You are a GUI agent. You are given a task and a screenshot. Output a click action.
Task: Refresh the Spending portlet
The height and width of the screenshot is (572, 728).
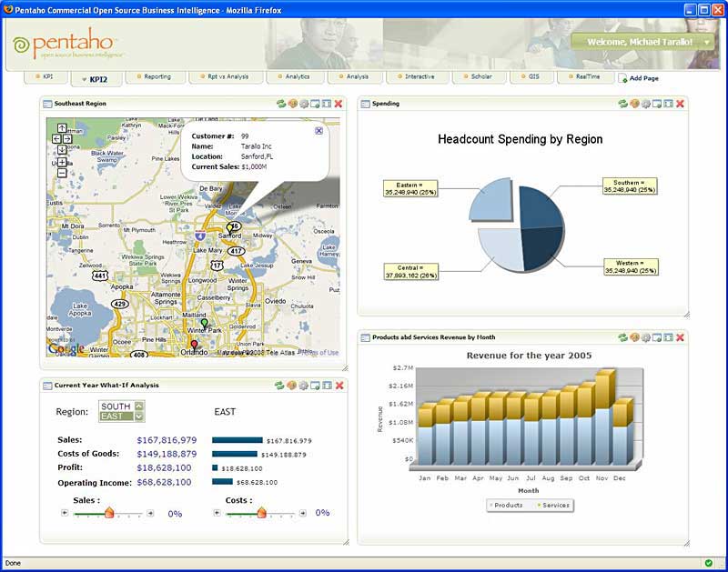(x=622, y=104)
